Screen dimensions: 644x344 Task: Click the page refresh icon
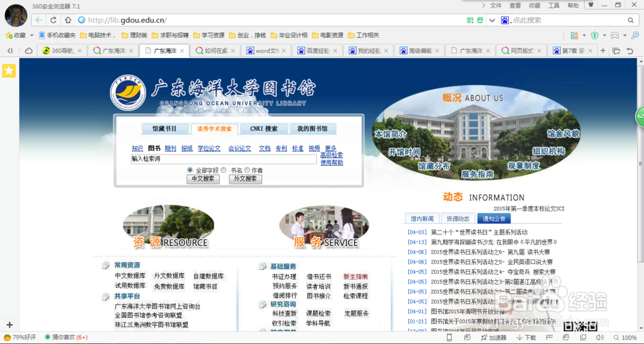click(53, 20)
